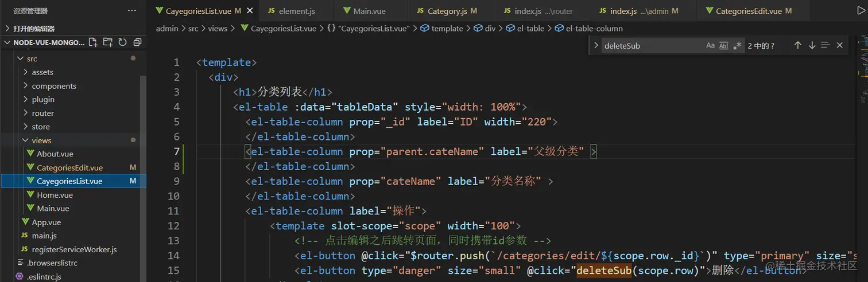868x282 pixels.
Task: Switch to the index.js router tab
Action: 542,11
